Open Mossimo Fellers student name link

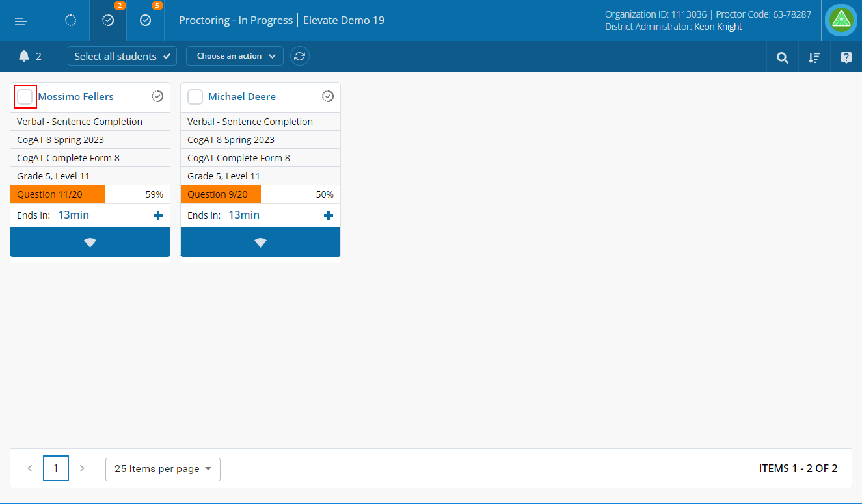75,96
